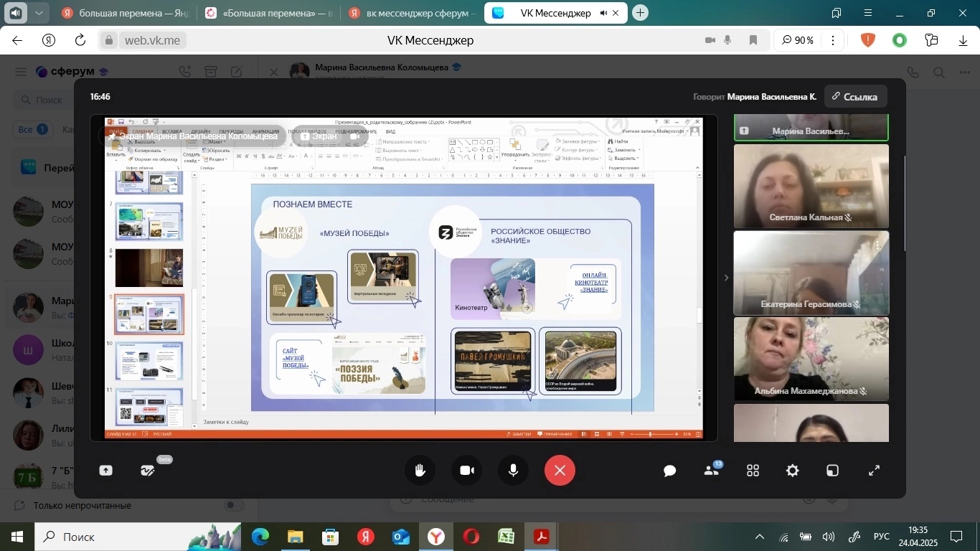The height and width of the screenshot is (551, 980).
Task: Open the beta whiteboard tool icon
Action: click(x=147, y=471)
